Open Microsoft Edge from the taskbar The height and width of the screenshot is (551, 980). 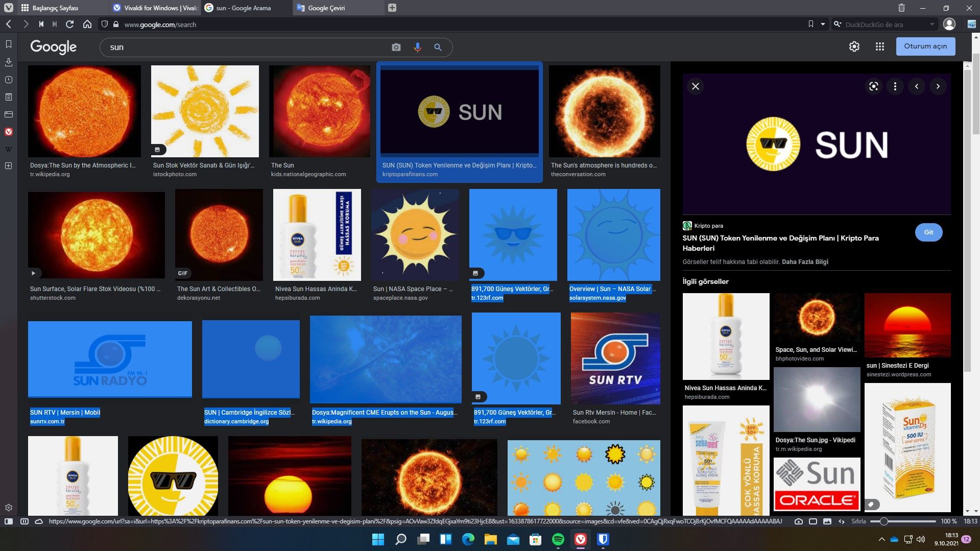468,539
